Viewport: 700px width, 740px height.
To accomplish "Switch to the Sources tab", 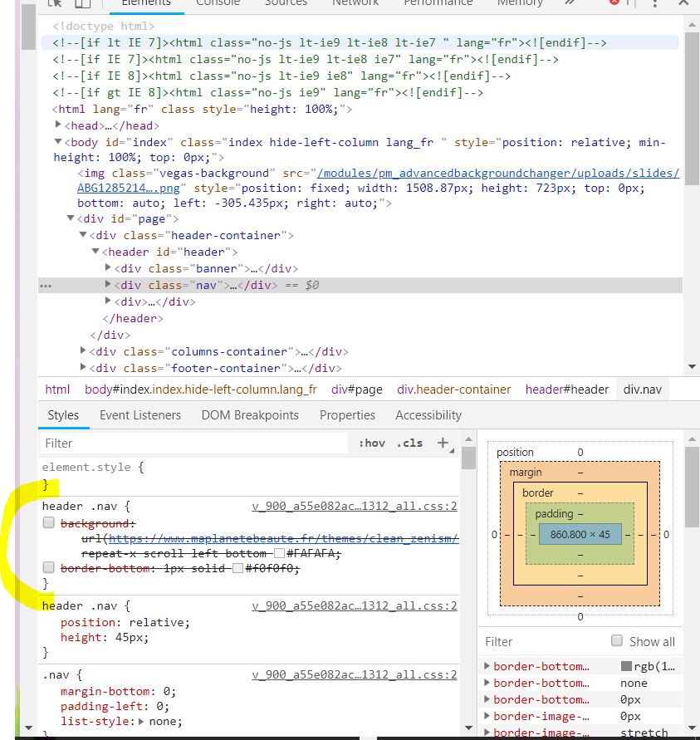I will [286, 3].
